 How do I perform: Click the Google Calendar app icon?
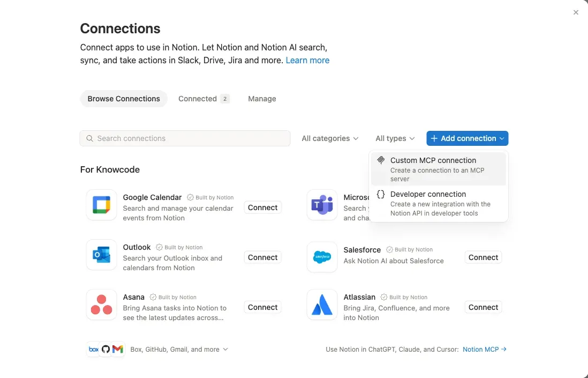coord(101,205)
